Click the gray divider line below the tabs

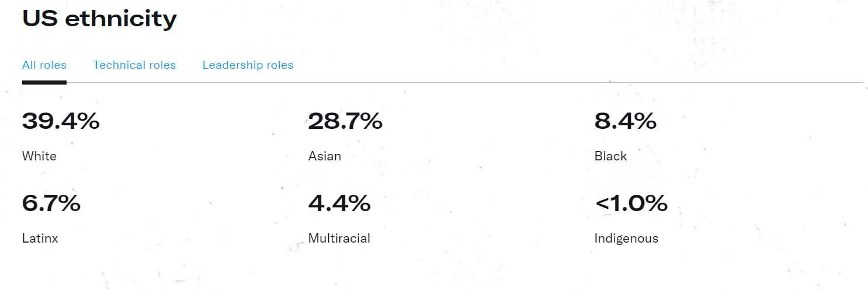pos(467,83)
